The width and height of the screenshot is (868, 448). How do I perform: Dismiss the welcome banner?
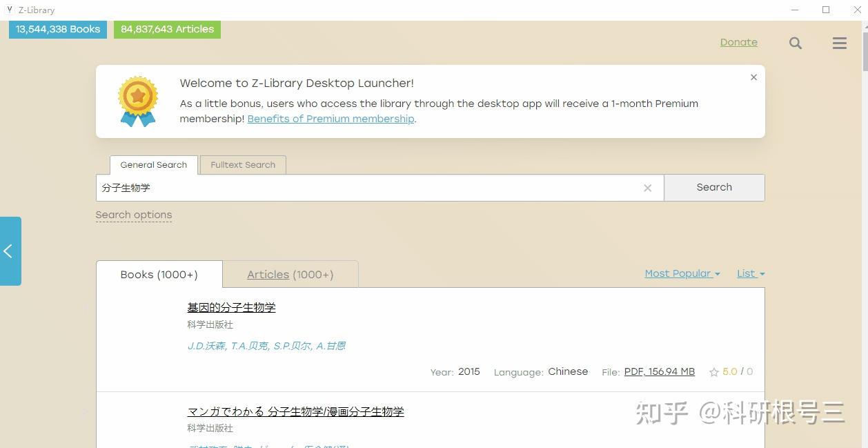point(753,77)
